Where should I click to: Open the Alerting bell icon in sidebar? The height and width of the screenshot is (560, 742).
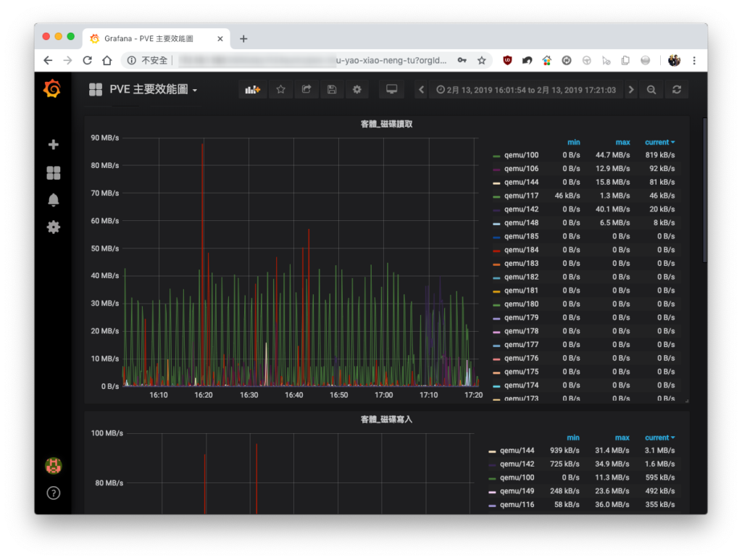(54, 200)
